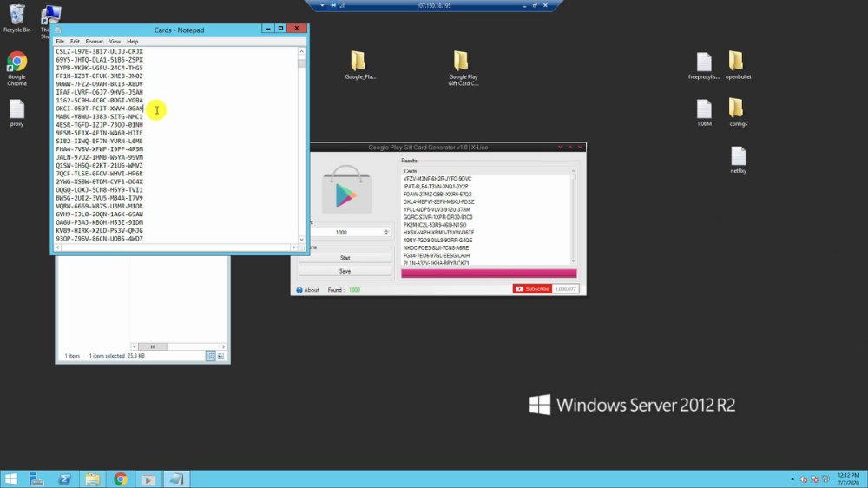Select the configs folder on desktop
This screenshot has width=868, height=488.
737,112
